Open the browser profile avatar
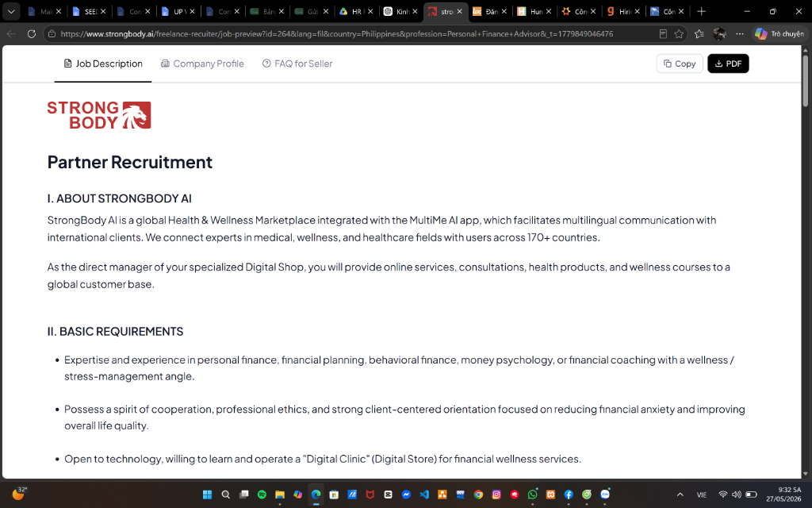This screenshot has height=508, width=812. tap(719, 33)
